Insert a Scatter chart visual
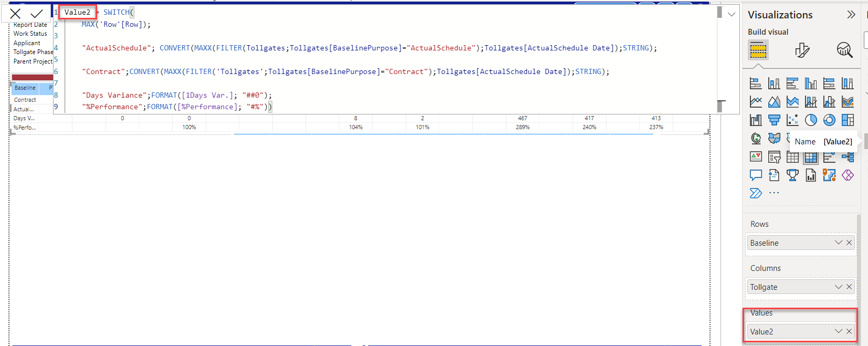The height and width of the screenshot is (346, 868). click(792, 120)
